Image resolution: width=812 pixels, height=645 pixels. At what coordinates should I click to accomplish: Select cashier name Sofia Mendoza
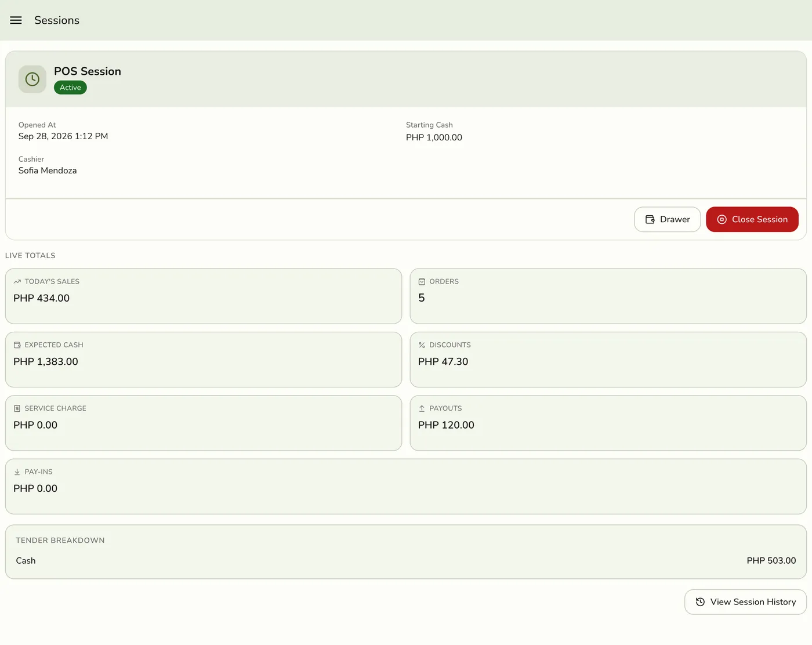tap(48, 171)
